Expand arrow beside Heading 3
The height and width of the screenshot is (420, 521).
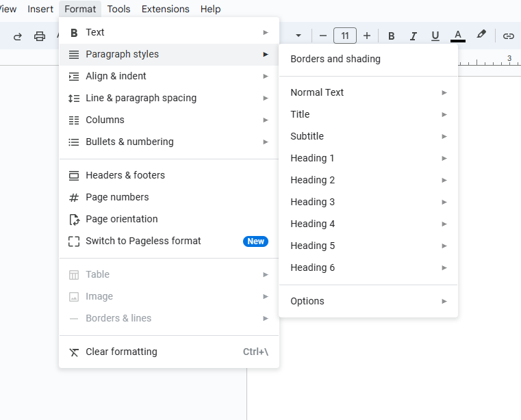point(444,202)
